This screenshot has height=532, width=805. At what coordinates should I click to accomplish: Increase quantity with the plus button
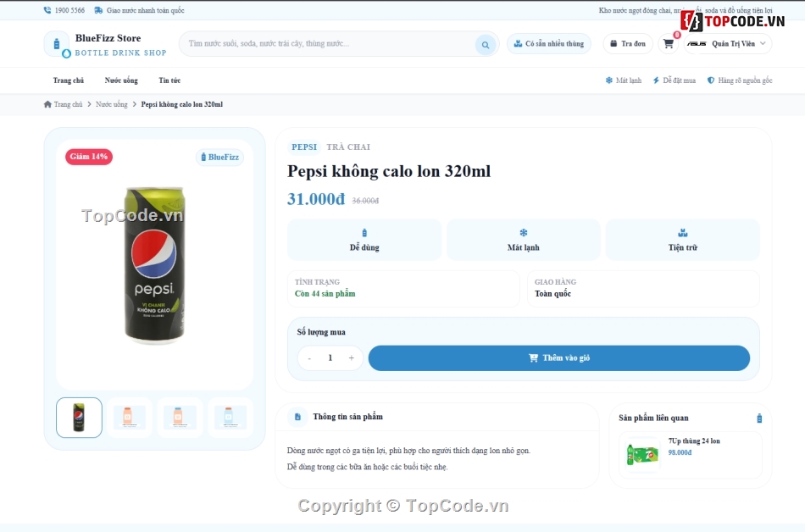pos(351,358)
